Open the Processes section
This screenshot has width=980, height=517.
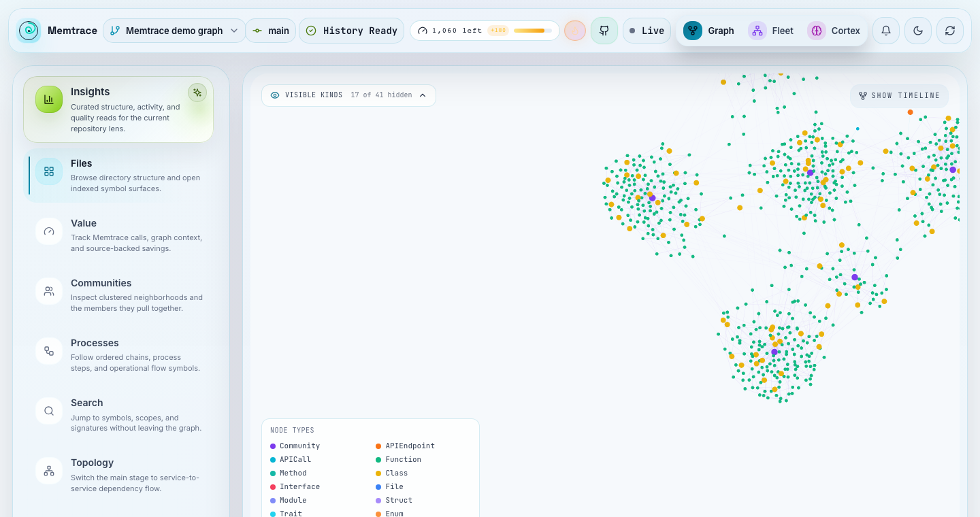click(x=118, y=355)
